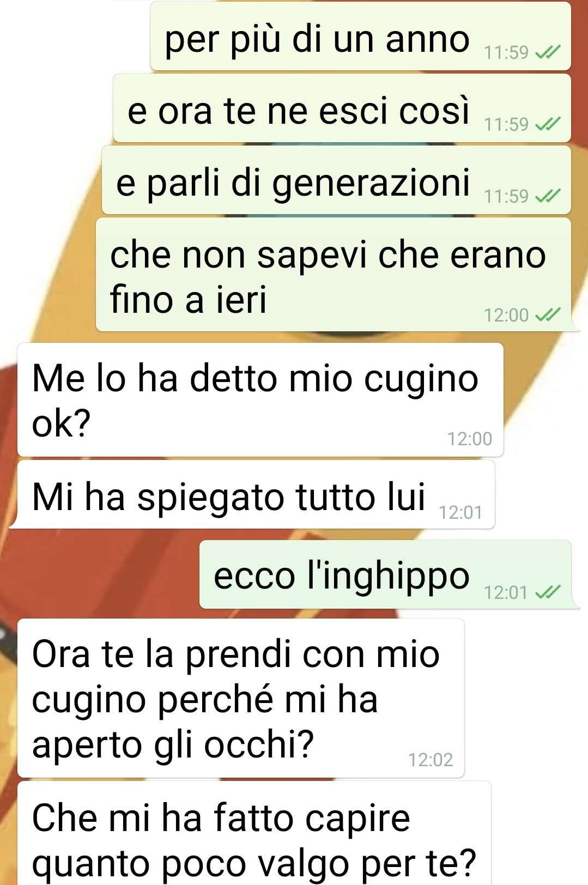Select the 'Mi ha spiegato tutto lui' bubble
This screenshot has height=885, width=588.
pos(256,494)
